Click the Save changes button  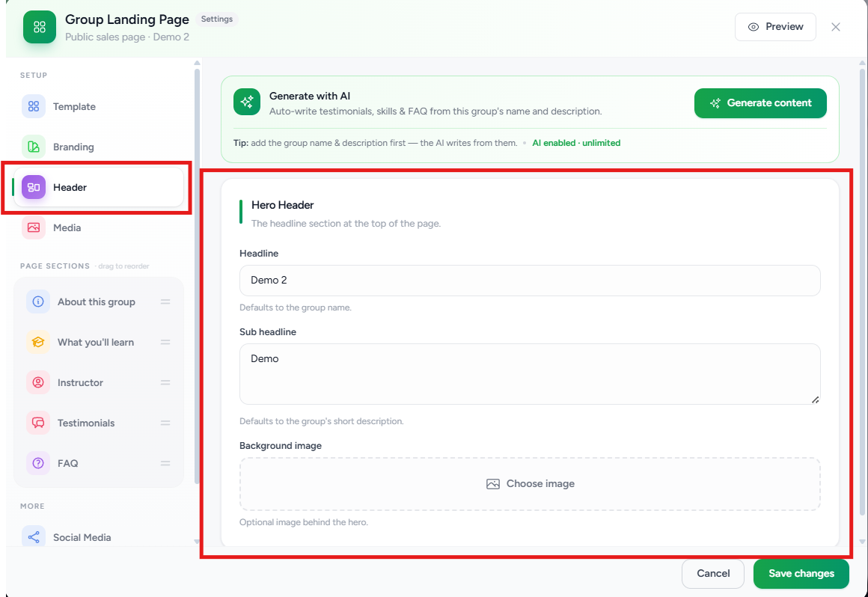click(x=801, y=573)
